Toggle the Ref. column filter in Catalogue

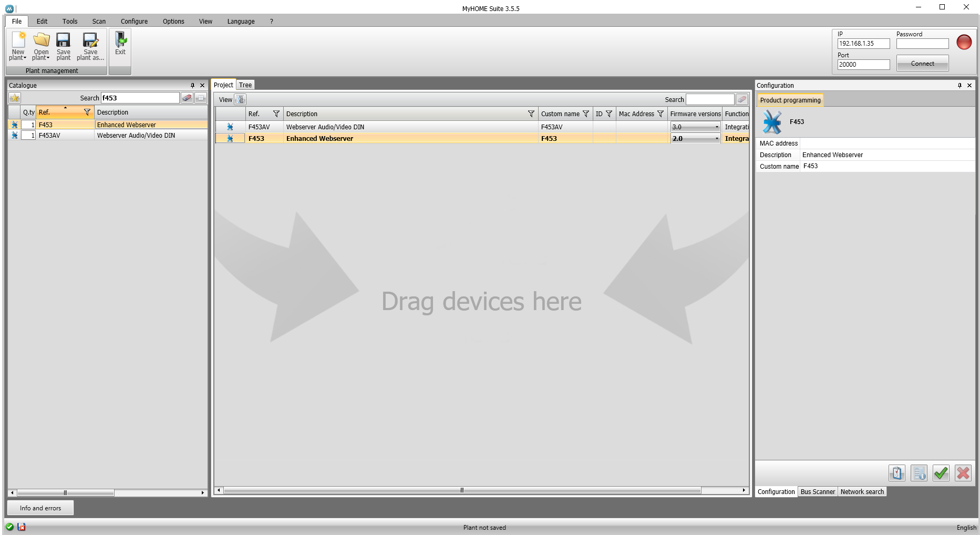87,112
